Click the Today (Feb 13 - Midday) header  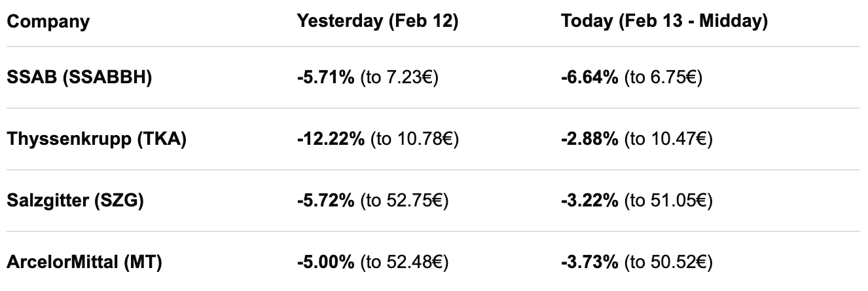(x=664, y=22)
